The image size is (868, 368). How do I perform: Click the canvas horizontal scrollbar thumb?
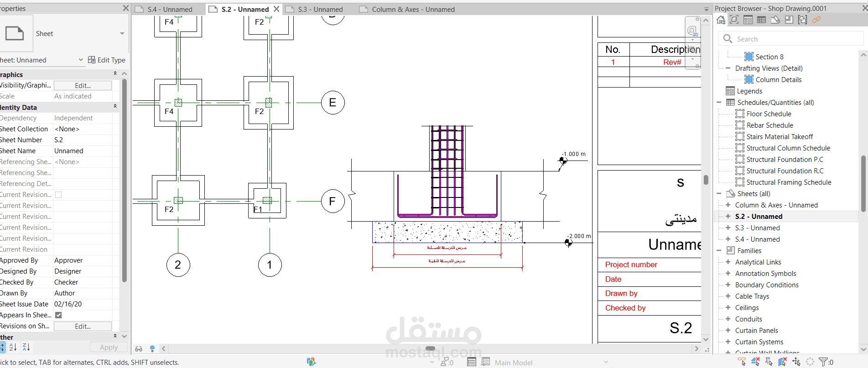click(x=430, y=348)
